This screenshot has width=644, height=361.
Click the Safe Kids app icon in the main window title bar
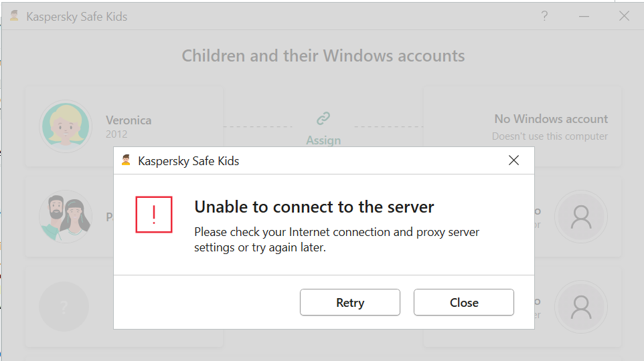coord(14,16)
